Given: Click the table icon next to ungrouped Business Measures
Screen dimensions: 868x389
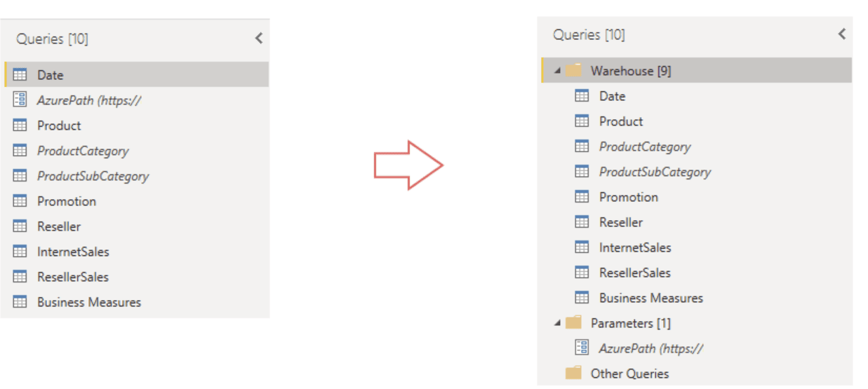Looking at the screenshot, I should pos(20,302).
